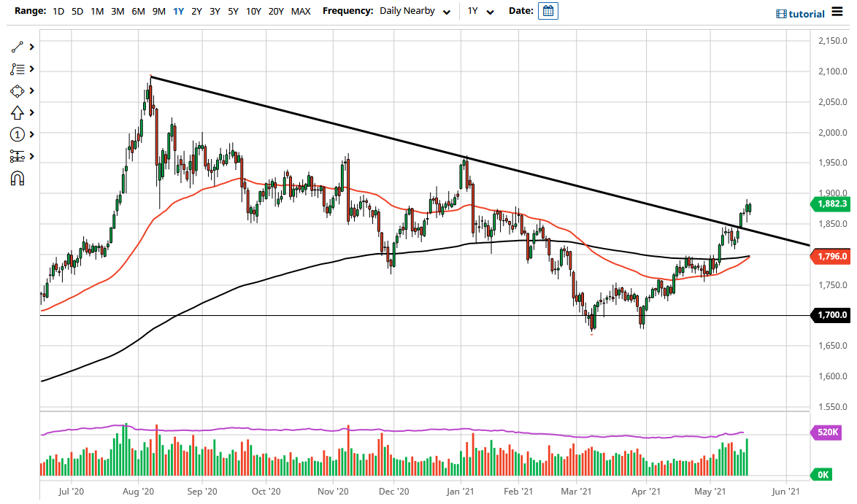Image resolution: width=857 pixels, height=504 pixels.
Task: Click the 0K volume axis label
Action: pos(823,475)
